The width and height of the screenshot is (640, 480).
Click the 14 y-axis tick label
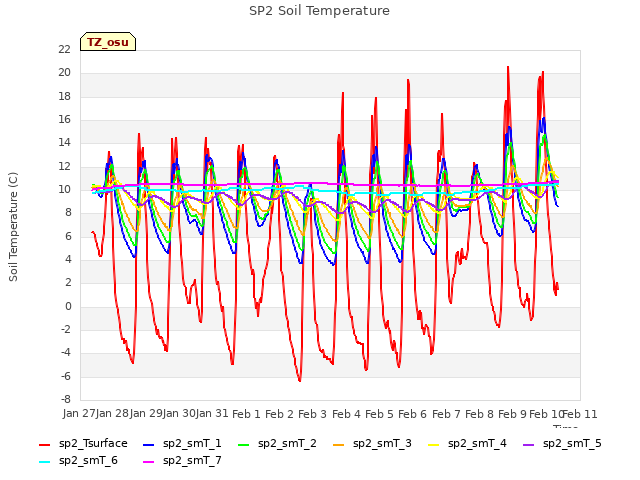[x=64, y=143]
